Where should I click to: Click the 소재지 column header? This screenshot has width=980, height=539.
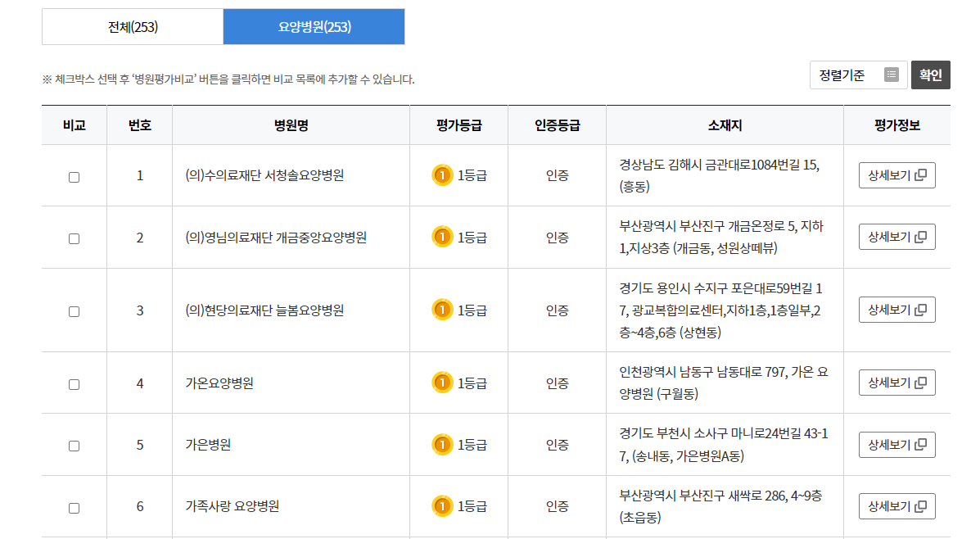(x=725, y=125)
